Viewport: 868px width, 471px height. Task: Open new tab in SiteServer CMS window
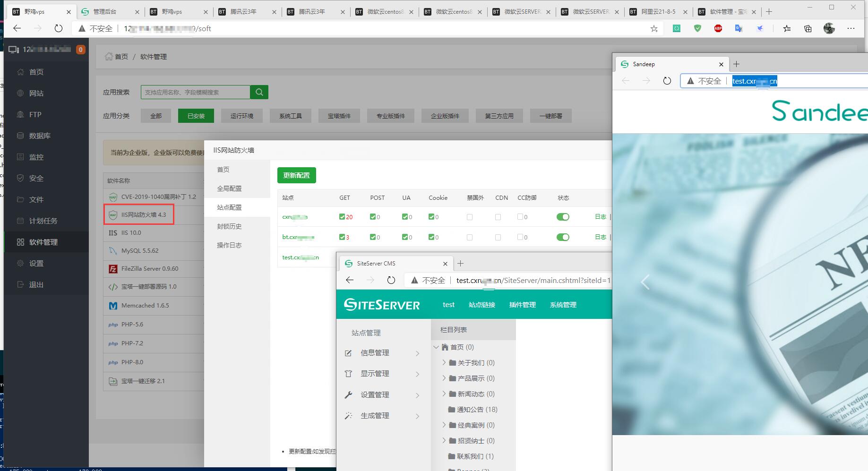click(x=461, y=263)
